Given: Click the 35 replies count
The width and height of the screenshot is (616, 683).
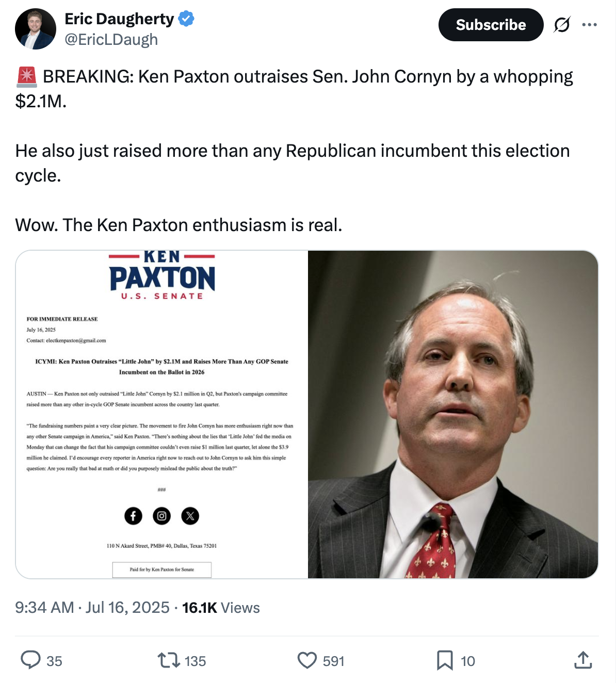Looking at the screenshot, I should tap(54, 661).
